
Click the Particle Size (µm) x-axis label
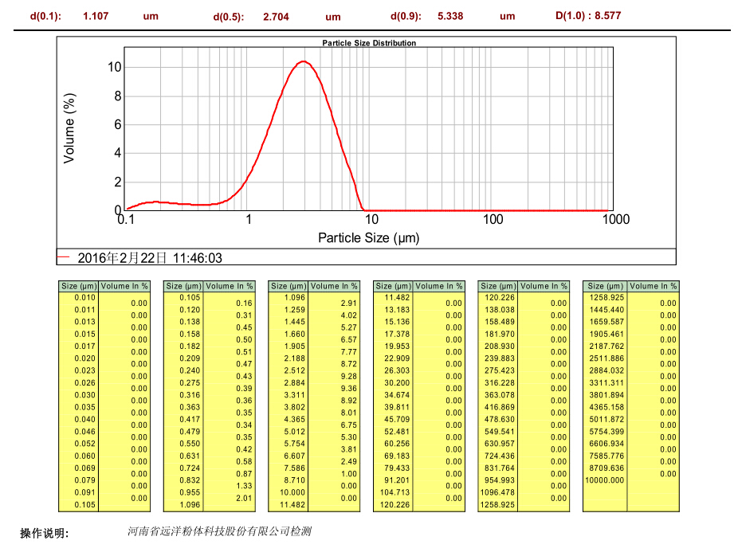click(368, 237)
